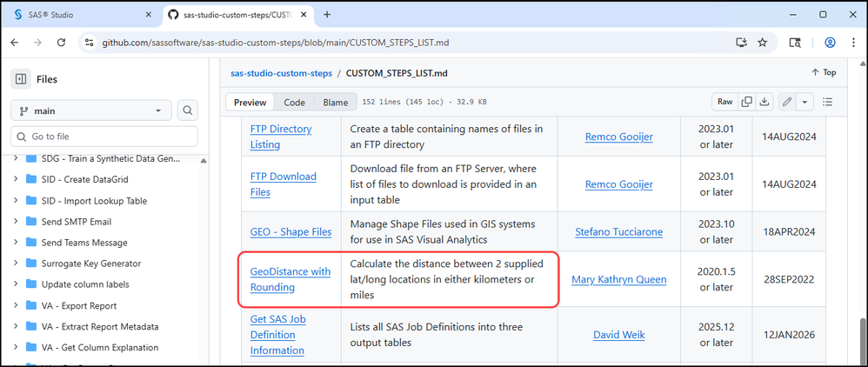The height and width of the screenshot is (367, 868).
Task: Close the sas-studio-custom-steps tab
Action: click(305, 15)
